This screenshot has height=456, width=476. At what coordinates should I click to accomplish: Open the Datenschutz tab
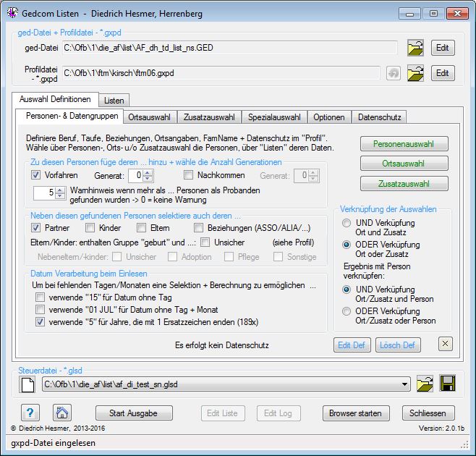tap(379, 117)
